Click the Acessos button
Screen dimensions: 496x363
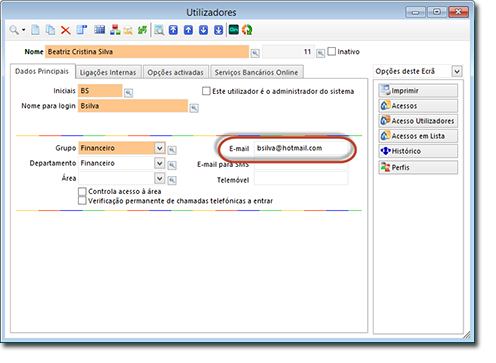click(x=418, y=106)
